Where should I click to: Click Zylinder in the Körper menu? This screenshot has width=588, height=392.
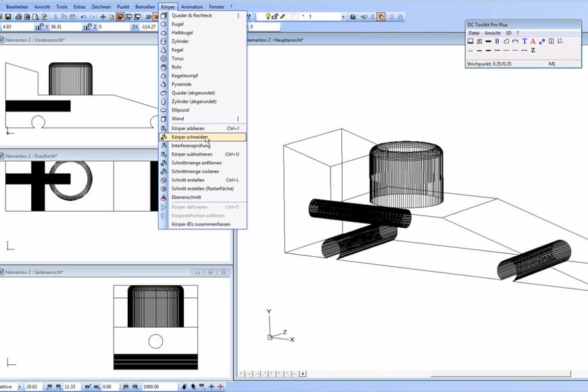point(180,41)
